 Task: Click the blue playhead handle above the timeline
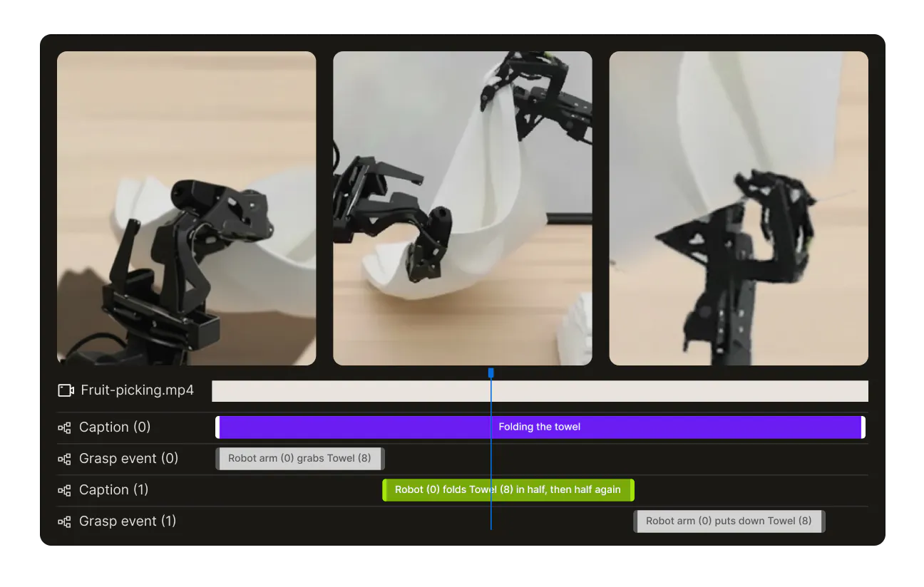click(491, 372)
